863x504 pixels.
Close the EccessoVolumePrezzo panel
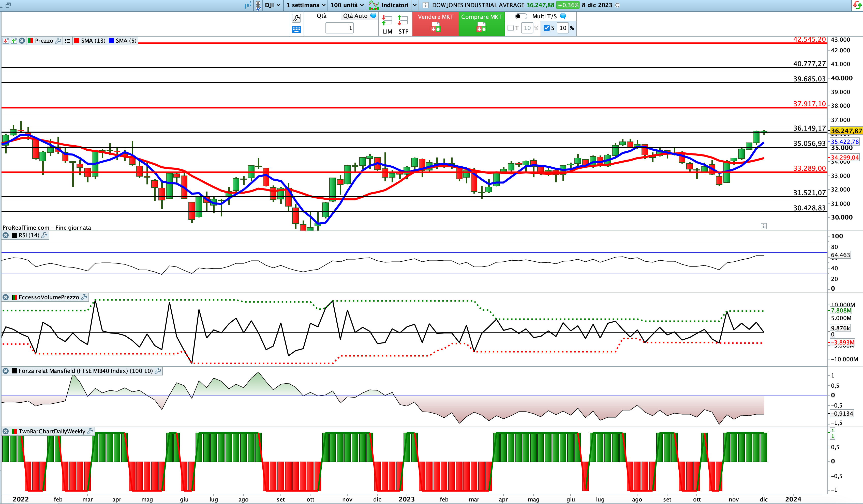(6, 297)
